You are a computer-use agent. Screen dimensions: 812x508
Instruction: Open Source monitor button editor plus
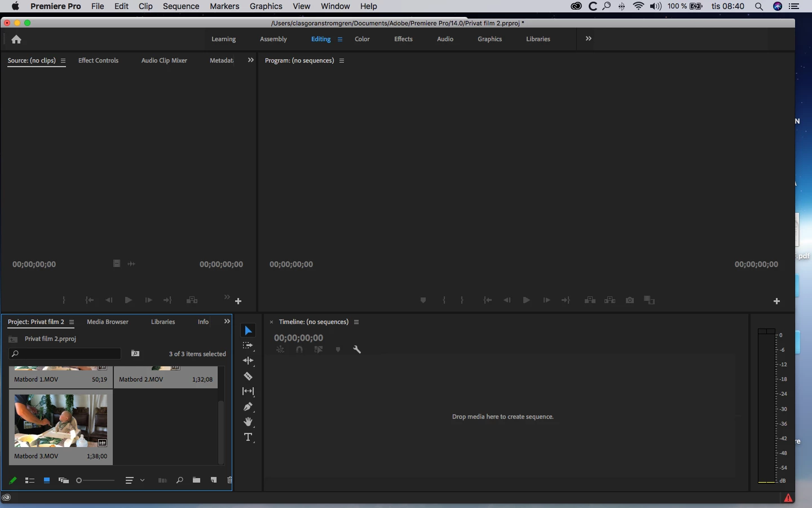click(x=239, y=301)
